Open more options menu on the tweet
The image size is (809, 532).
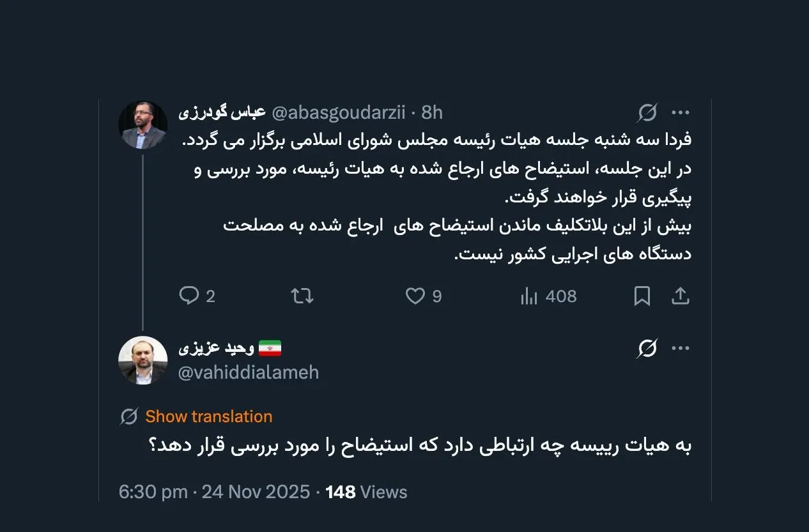[x=681, y=112]
